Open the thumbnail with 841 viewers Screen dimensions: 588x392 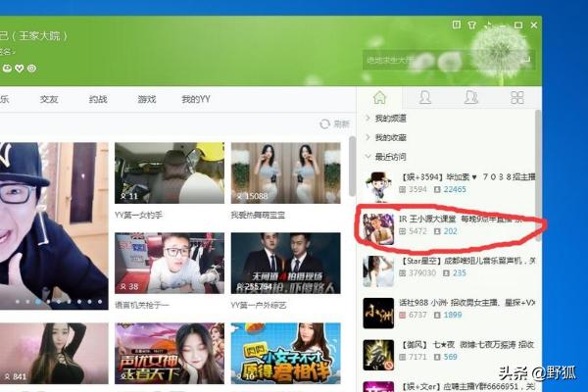[54, 354]
